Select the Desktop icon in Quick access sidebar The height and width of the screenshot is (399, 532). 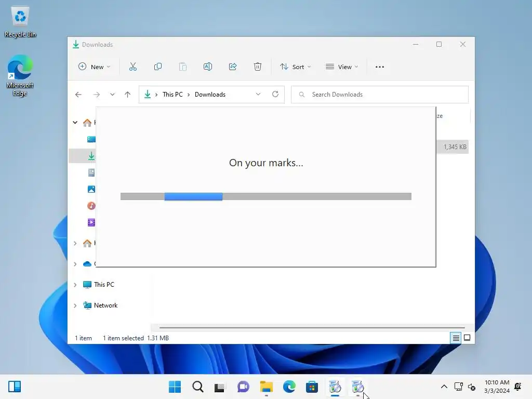pos(91,139)
